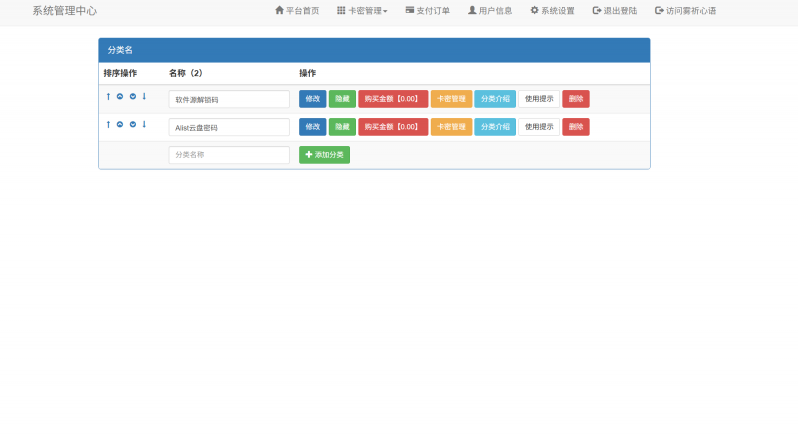
Task: Open 平台首页 in the top navigation
Action: 297,11
